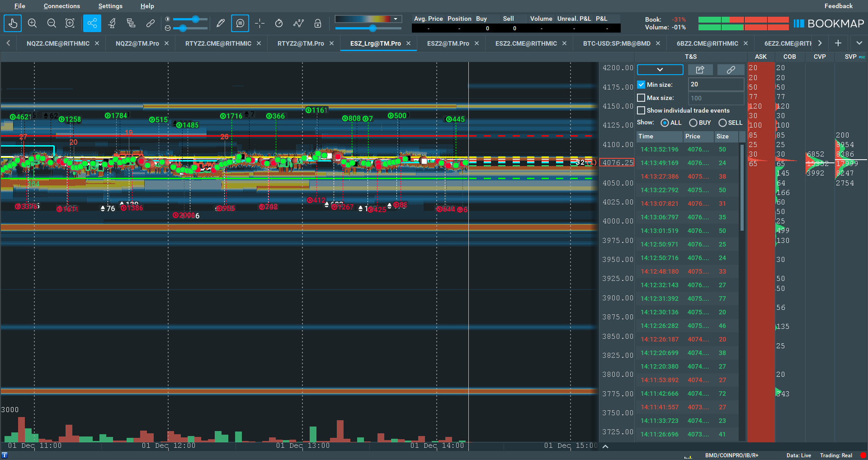Click the link icon in T&S panel

click(731, 70)
